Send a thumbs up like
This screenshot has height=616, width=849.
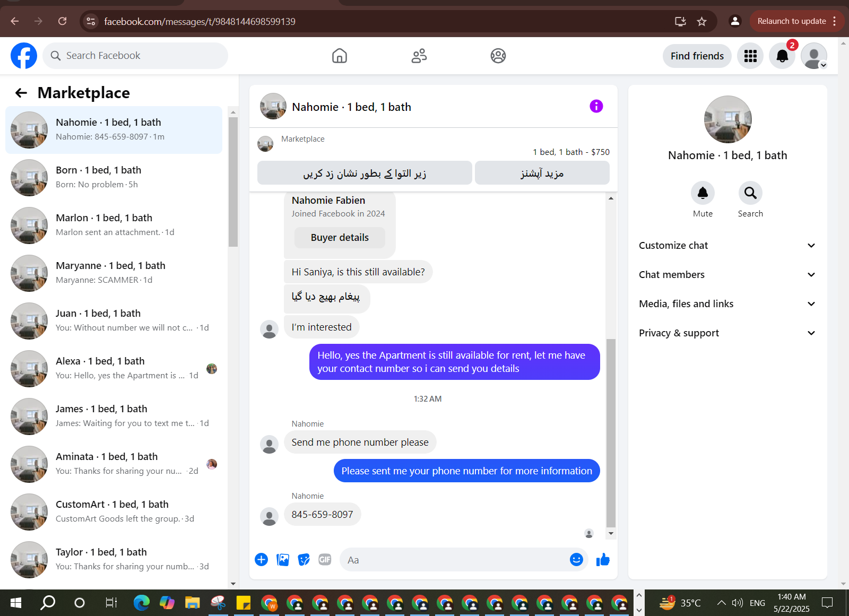coord(603,560)
